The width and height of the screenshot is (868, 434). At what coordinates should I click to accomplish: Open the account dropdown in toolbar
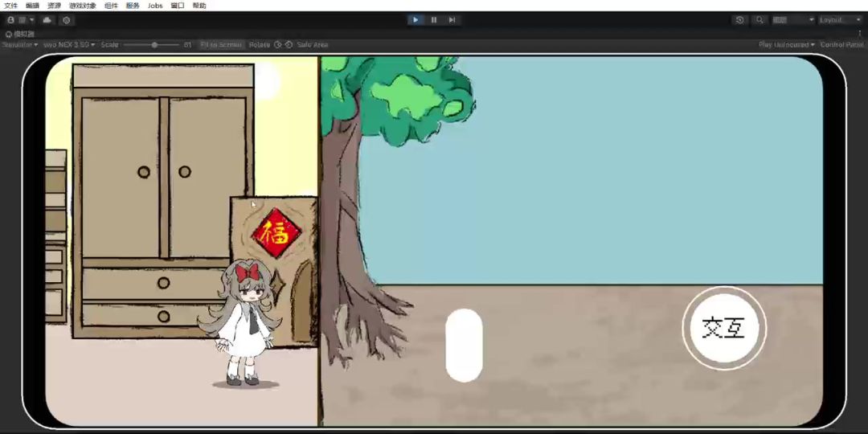[21, 20]
